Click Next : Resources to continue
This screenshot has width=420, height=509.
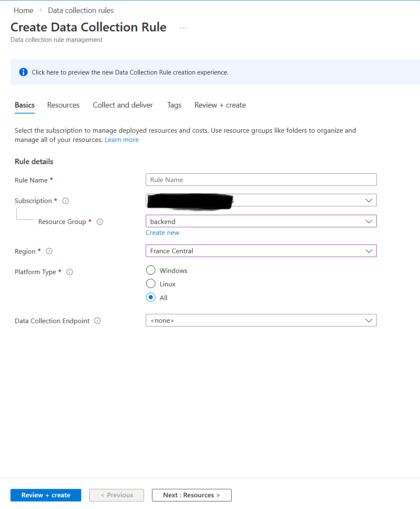tap(191, 495)
